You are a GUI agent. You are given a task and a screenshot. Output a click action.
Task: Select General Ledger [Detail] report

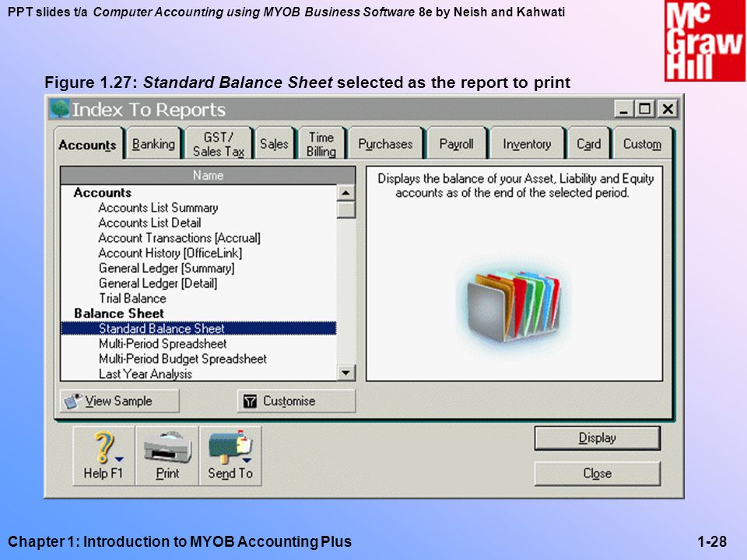tap(158, 284)
